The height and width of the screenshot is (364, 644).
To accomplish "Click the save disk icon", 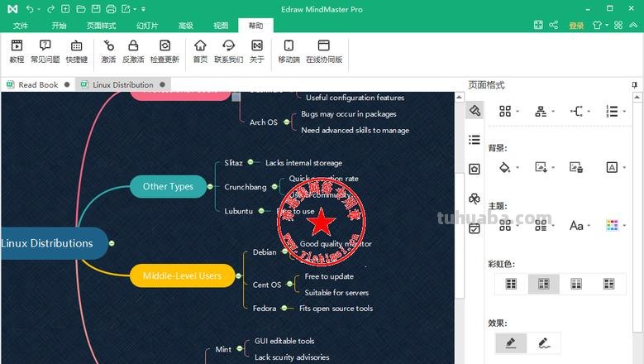I will click(96, 8).
